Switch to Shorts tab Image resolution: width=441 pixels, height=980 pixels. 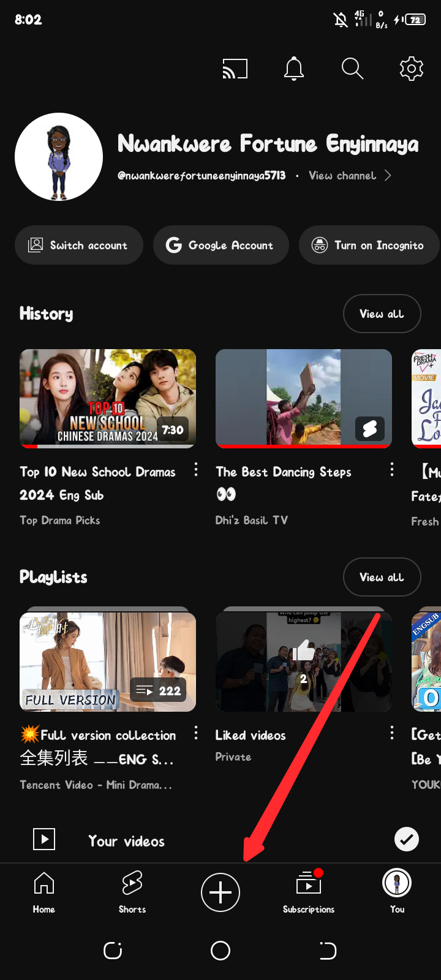click(x=132, y=892)
